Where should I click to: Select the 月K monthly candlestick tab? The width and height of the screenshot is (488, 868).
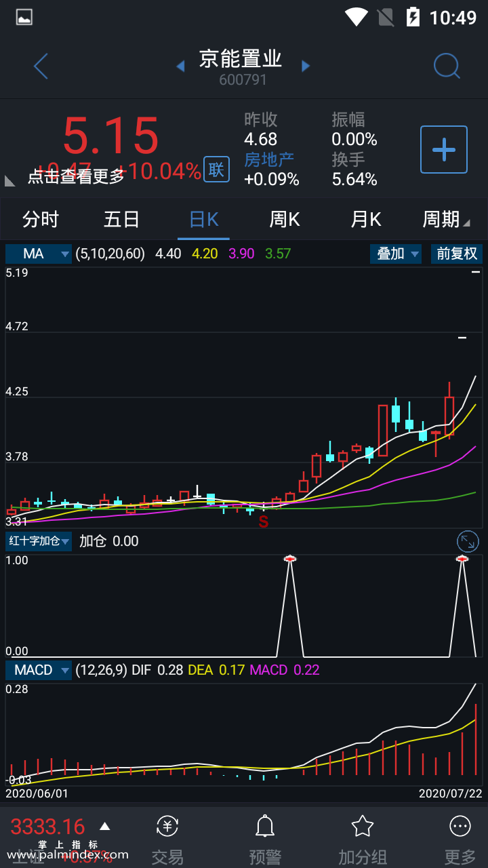coord(366,219)
